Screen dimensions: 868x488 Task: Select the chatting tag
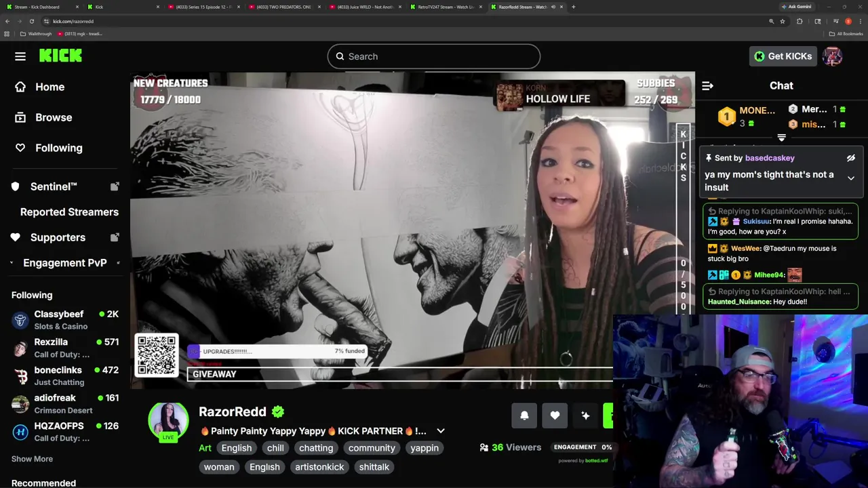(316, 448)
